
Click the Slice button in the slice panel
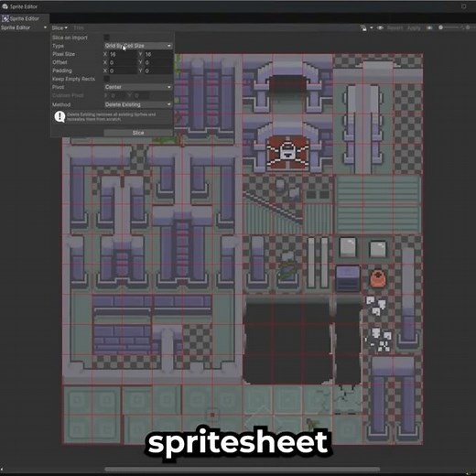(138, 133)
